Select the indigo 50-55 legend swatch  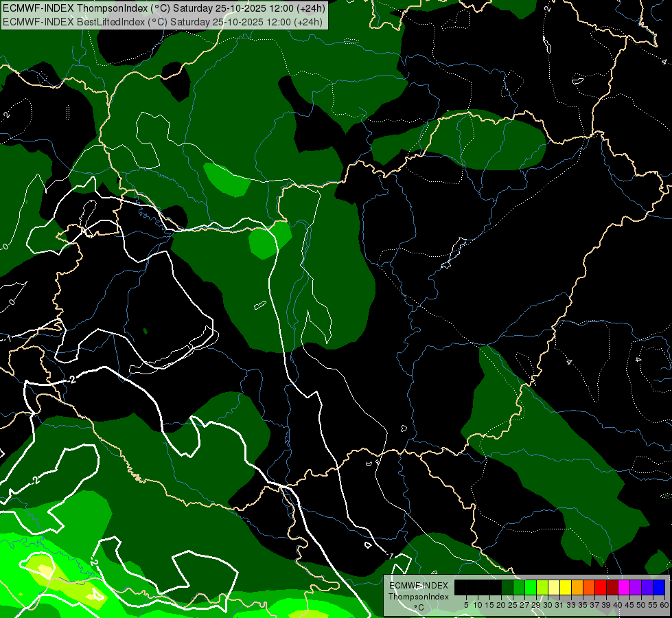(x=647, y=587)
